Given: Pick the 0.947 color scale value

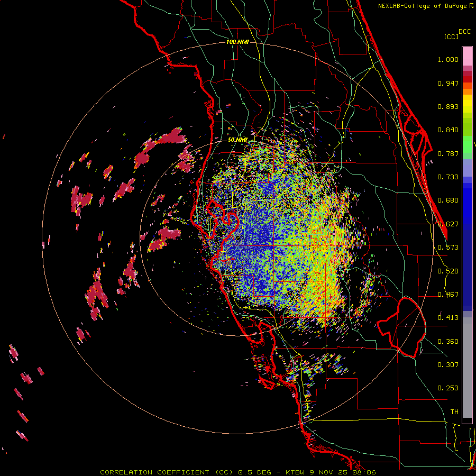Looking at the screenshot, I should (x=448, y=83).
